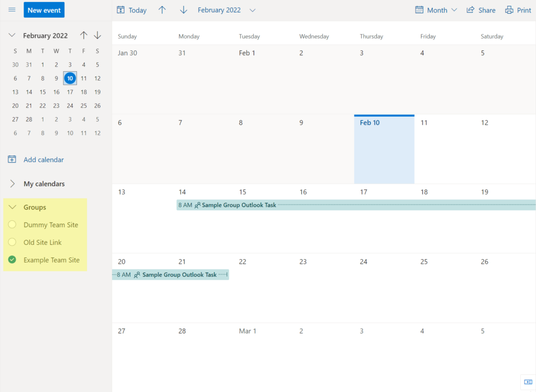
Task: Select day 10 in the mini calendar
Action: 70,79
